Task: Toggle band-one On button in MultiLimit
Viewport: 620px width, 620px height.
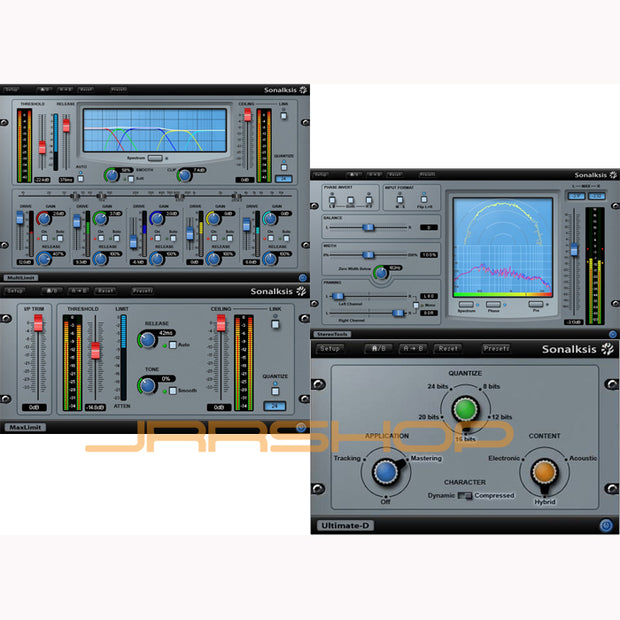Action: [44, 238]
